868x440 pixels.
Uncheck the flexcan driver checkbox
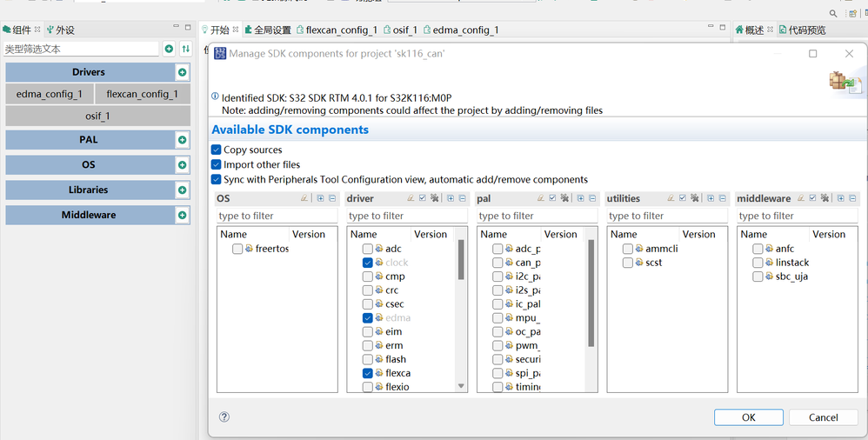tap(368, 373)
